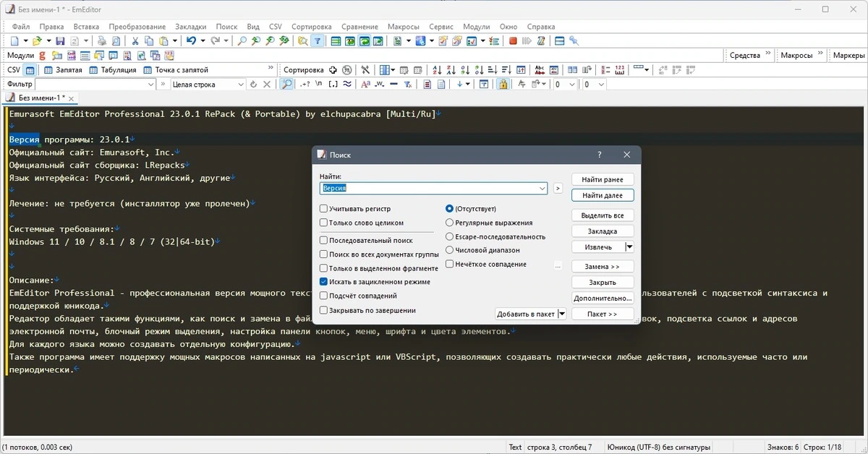Click the Refresh filter icon
The image size is (868, 454).
[253, 85]
